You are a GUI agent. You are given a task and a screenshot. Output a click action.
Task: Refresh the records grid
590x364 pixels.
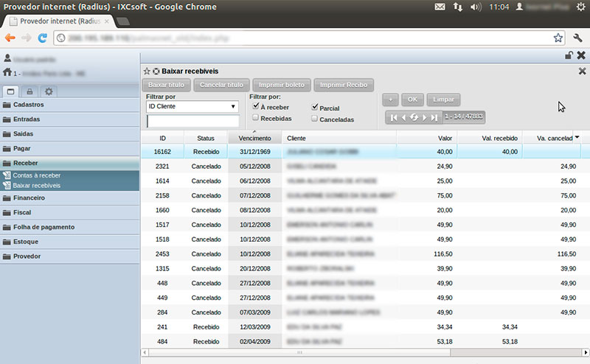(x=414, y=117)
